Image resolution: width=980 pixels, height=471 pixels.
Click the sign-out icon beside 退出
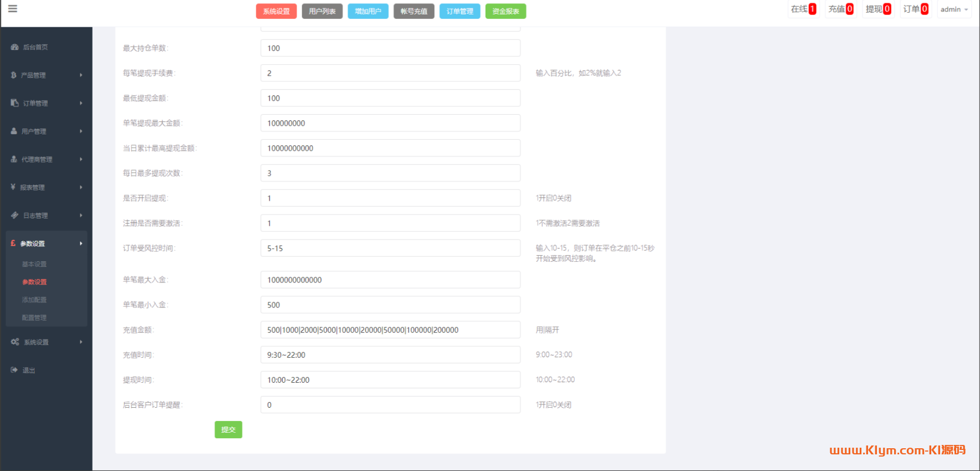pos(14,370)
